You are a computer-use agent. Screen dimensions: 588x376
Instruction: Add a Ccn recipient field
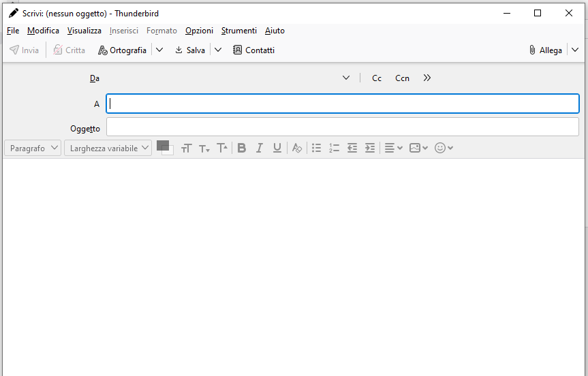(402, 78)
